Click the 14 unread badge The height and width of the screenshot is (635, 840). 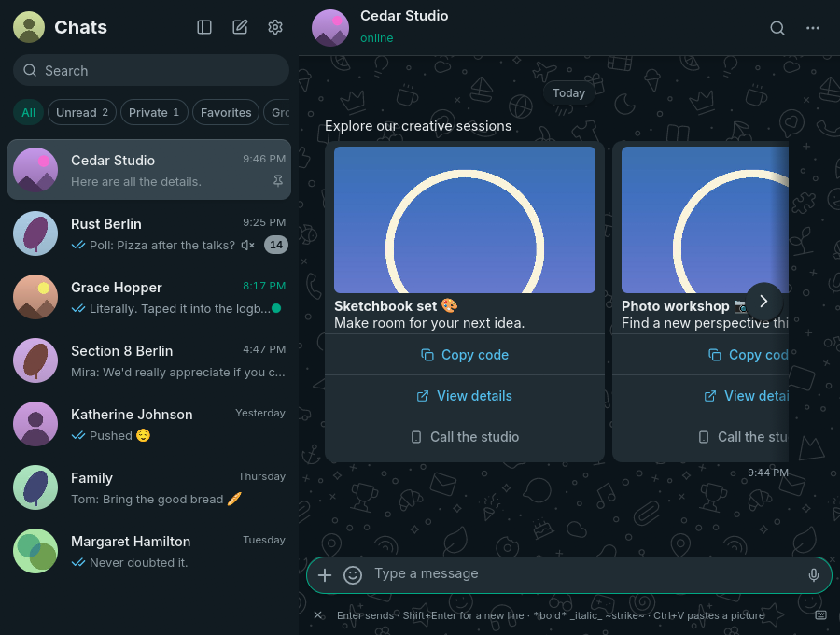(276, 245)
